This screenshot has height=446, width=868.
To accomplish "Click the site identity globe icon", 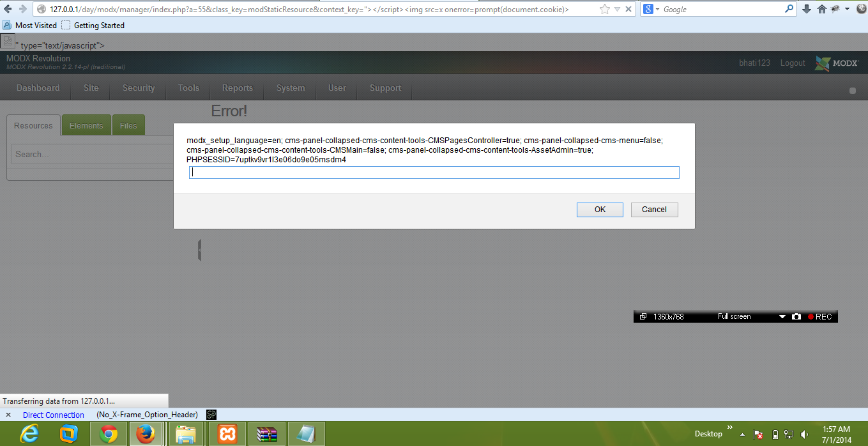I will click(x=42, y=9).
